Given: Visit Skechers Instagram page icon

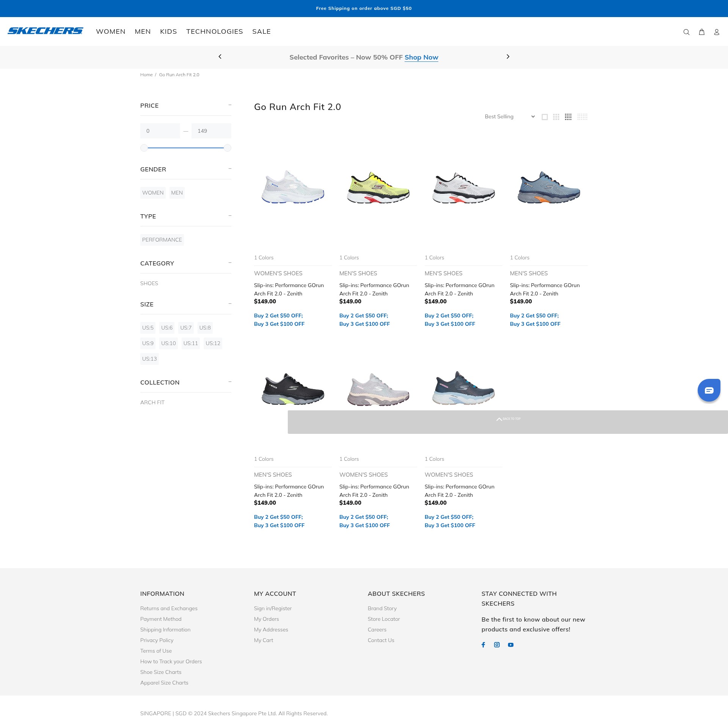Looking at the screenshot, I should [x=497, y=645].
